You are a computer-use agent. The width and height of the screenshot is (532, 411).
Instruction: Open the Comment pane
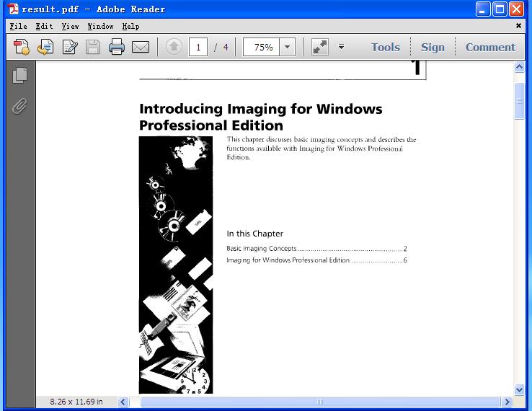(490, 47)
